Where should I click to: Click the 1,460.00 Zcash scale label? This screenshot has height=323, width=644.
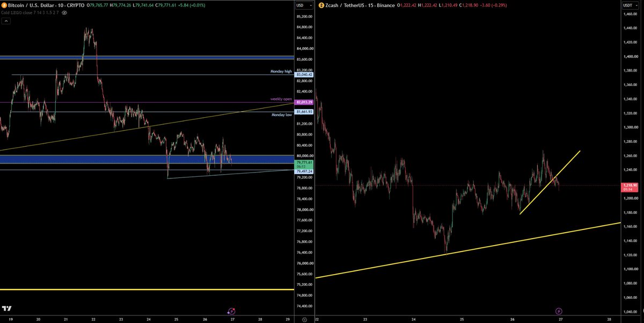(x=630, y=14)
